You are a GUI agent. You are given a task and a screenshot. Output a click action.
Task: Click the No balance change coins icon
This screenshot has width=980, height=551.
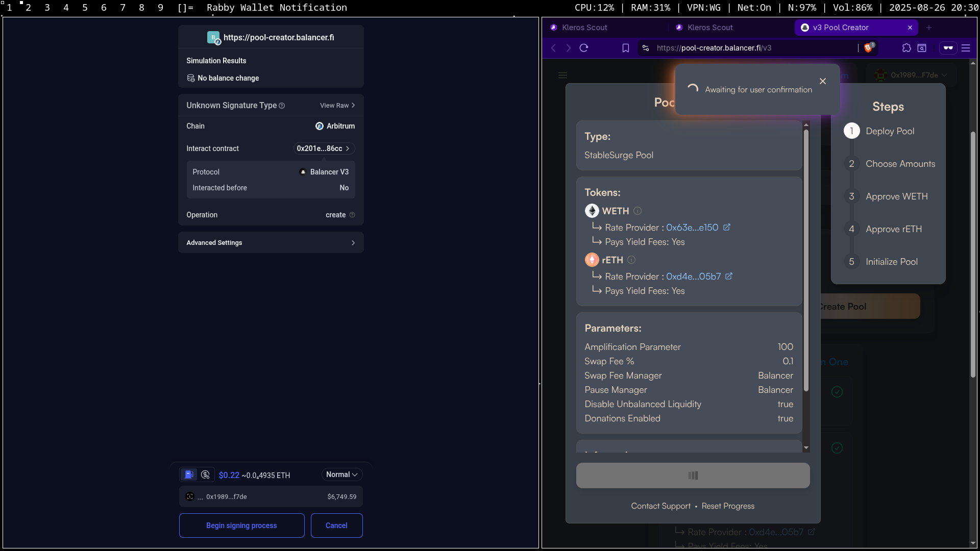coord(191,78)
